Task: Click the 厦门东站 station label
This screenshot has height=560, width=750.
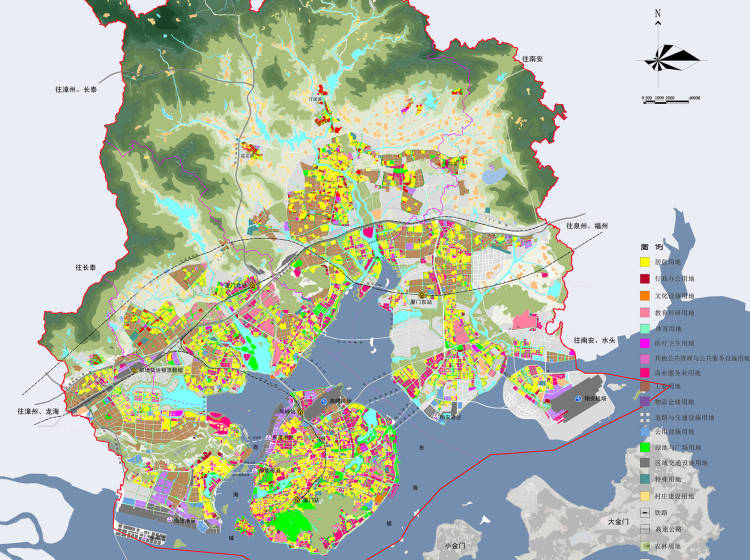Action: click(421, 302)
